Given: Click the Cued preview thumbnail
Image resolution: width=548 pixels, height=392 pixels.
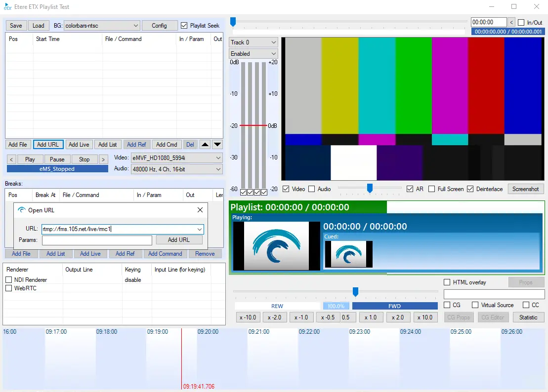Looking at the screenshot, I should [x=348, y=254].
